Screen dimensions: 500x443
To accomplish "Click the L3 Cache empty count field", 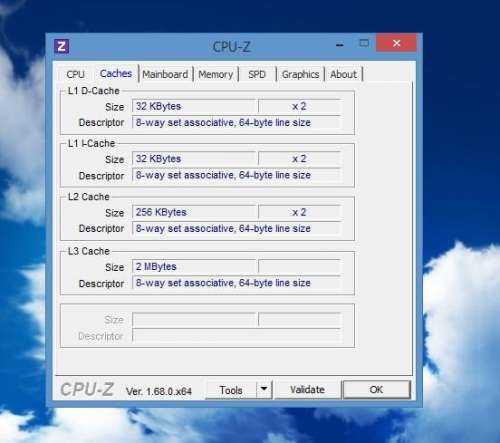I will click(x=299, y=267).
